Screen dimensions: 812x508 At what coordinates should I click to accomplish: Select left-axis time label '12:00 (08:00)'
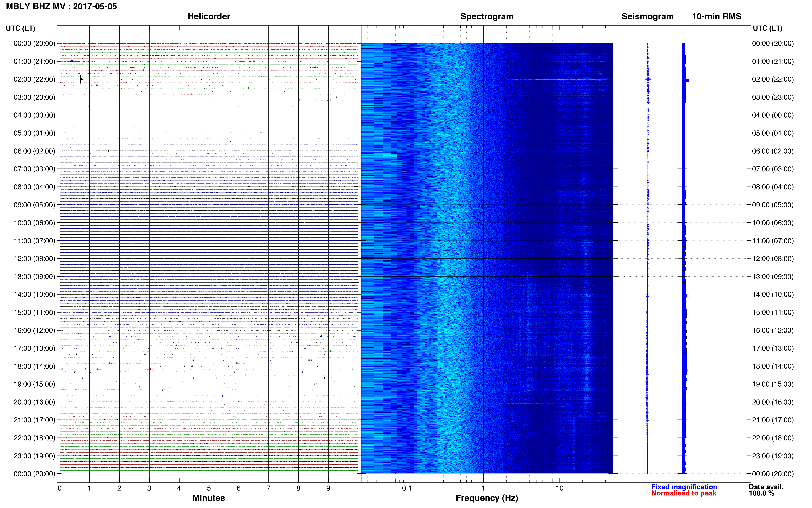(x=34, y=259)
